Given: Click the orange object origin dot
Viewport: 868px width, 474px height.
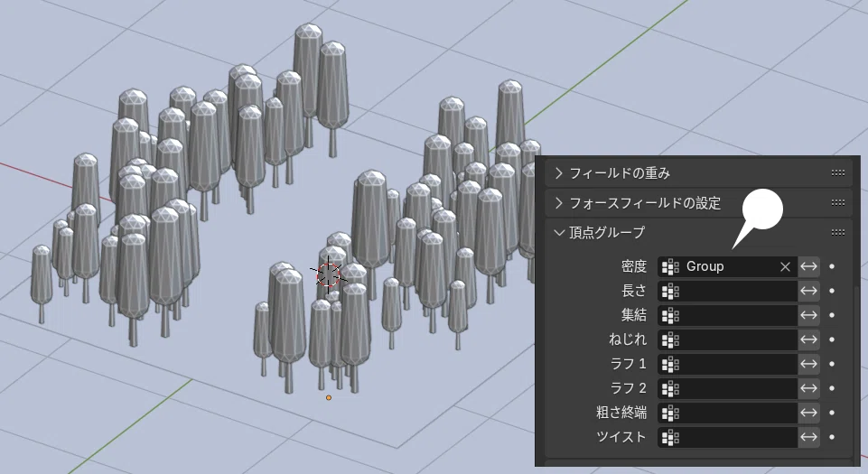Looking at the screenshot, I should (x=329, y=397).
